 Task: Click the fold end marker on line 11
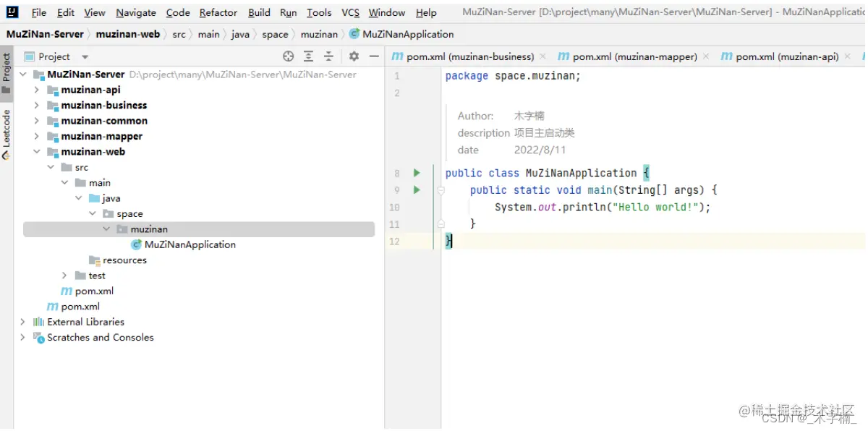pos(441,224)
